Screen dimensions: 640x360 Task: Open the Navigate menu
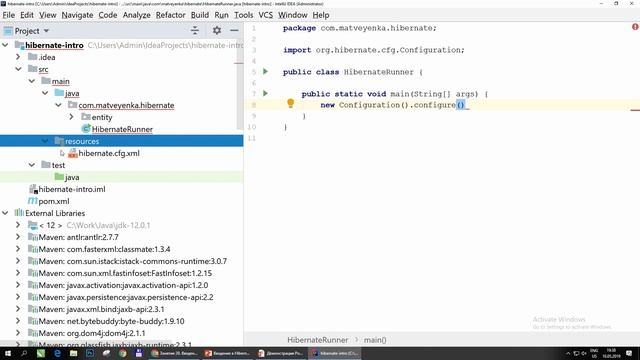[x=78, y=15]
